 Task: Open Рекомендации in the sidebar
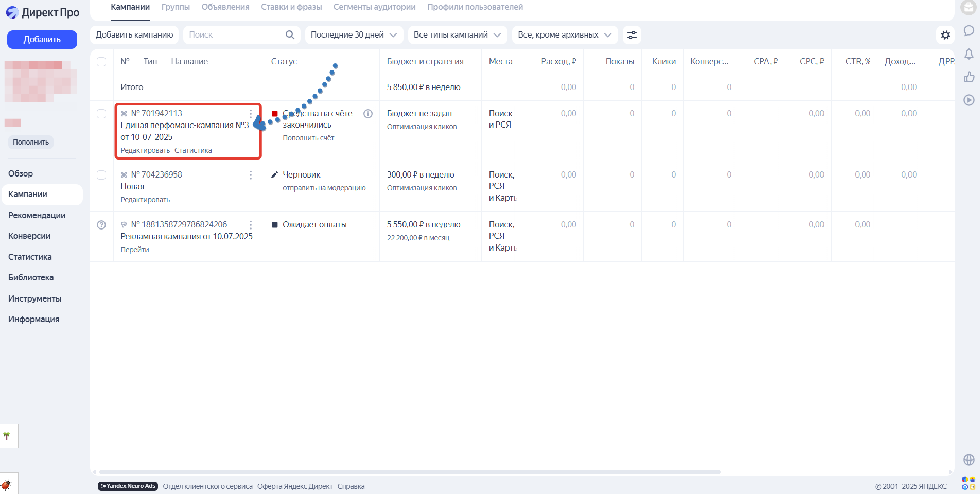pyautogui.click(x=37, y=215)
